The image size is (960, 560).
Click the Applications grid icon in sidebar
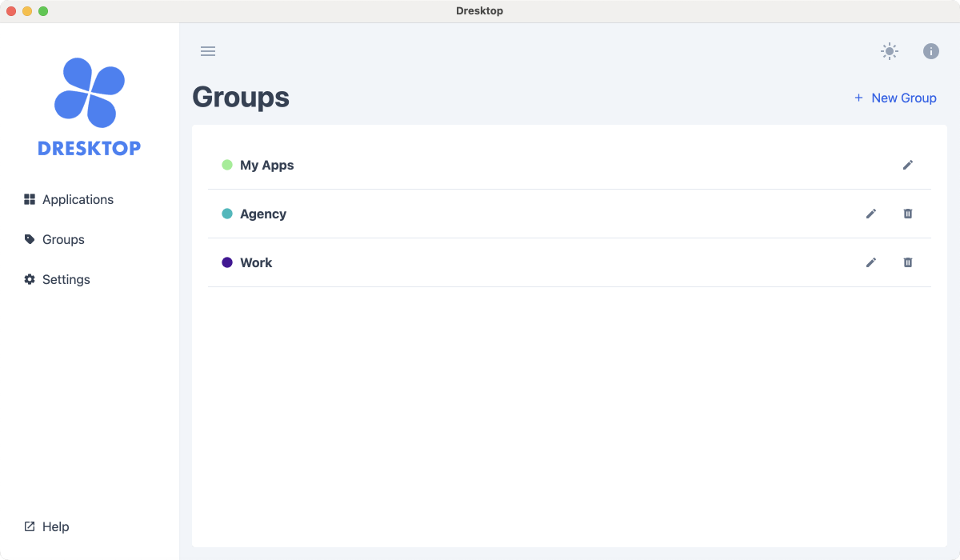click(x=30, y=199)
